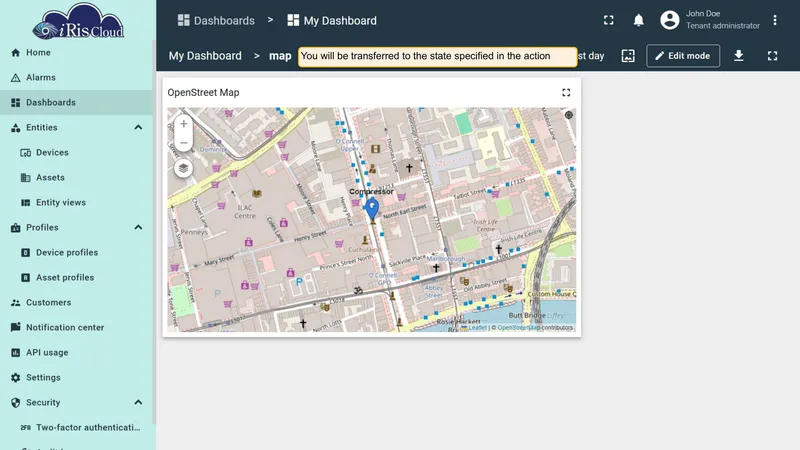This screenshot has width=800, height=450.
Task: Click the Notification center icon
Action: click(16, 328)
